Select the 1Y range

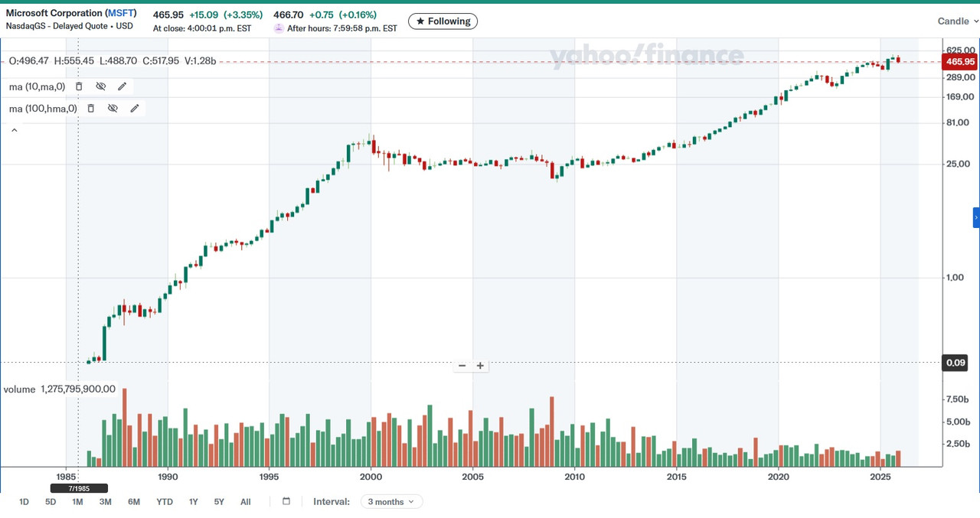point(194,502)
